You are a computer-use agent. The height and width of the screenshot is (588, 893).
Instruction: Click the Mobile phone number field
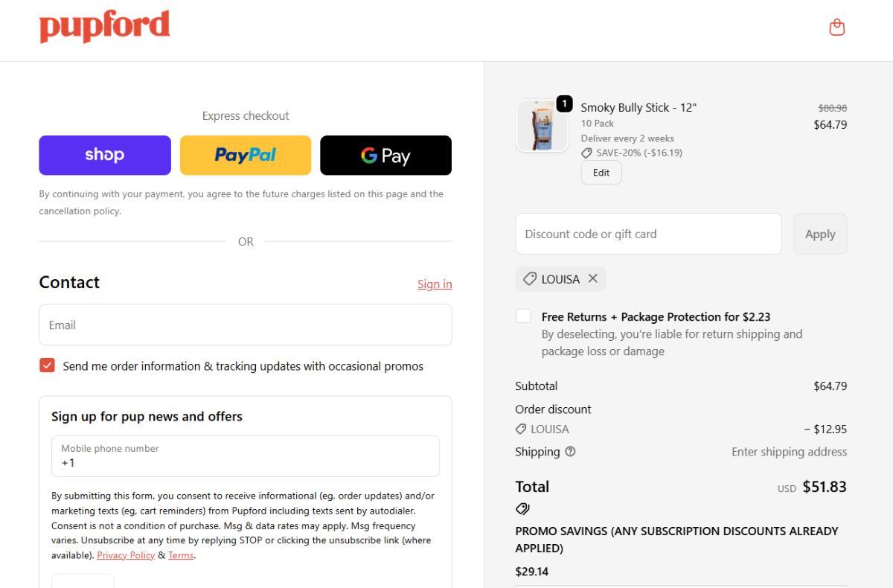246,456
